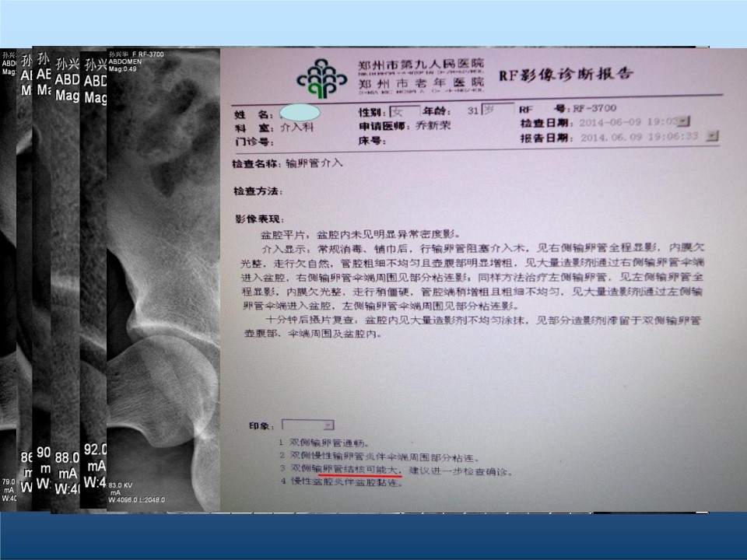Select the X-ray image labeled 86 mA
The height and width of the screenshot is (560, 747).
click(x=25, y=280)
